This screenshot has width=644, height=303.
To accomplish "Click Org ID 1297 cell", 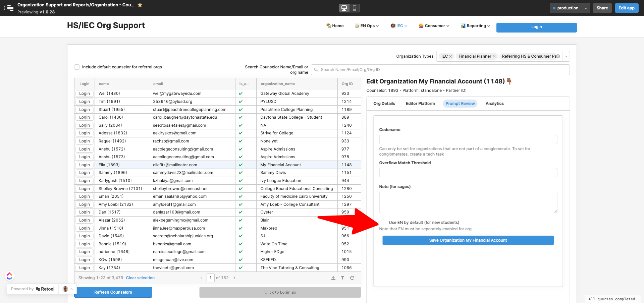I will pos(349,204).
